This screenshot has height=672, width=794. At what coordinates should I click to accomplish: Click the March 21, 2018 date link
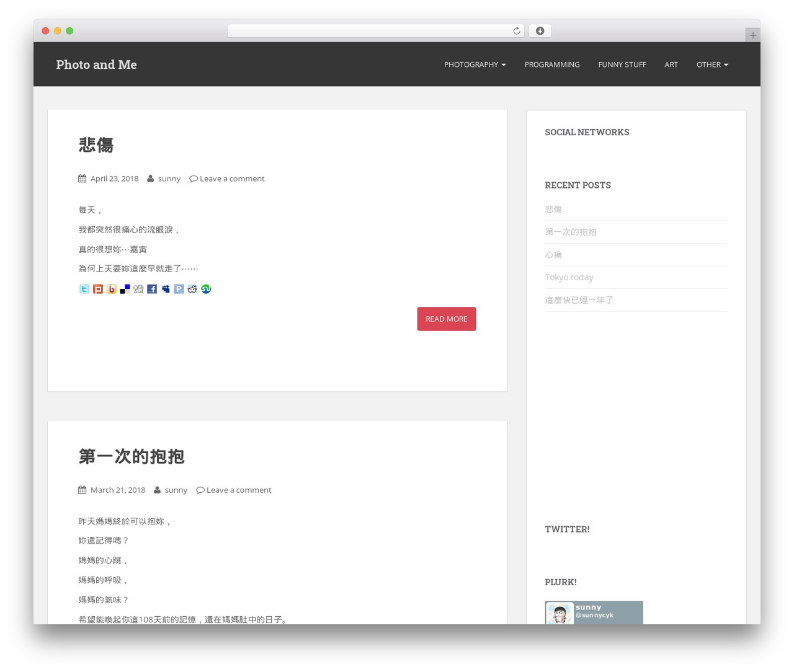click(x=118, y=490)
